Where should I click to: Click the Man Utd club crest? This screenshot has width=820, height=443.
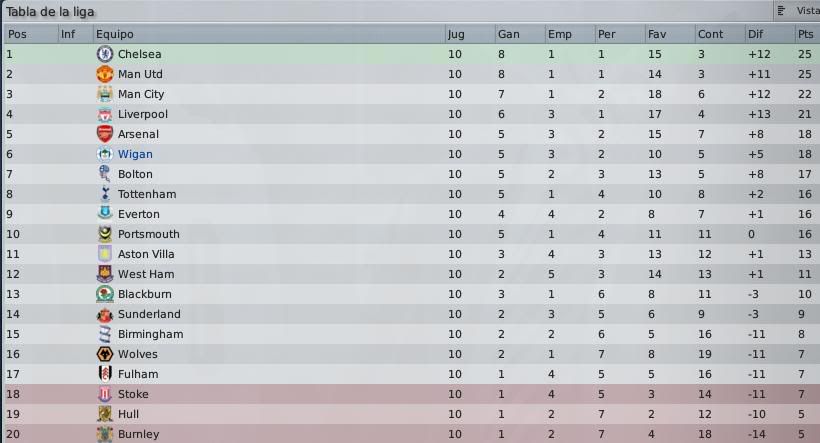[105, 74]
